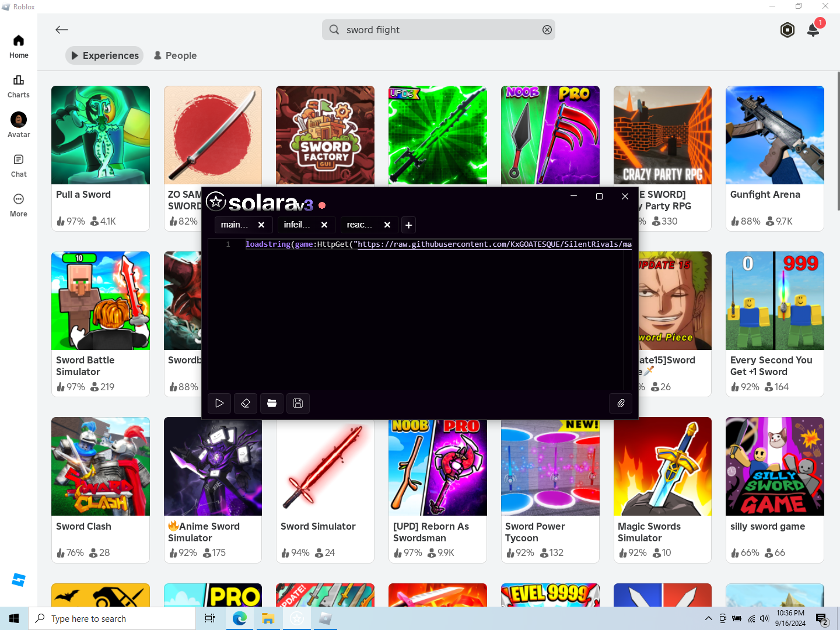The image size is (840, 630).
Task: Click the loadstring code line in Solara editor
Action: click(438, 244)
